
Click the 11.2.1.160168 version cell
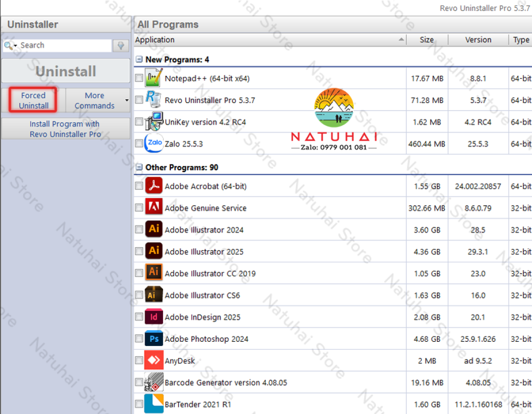[x=478, y=405]
